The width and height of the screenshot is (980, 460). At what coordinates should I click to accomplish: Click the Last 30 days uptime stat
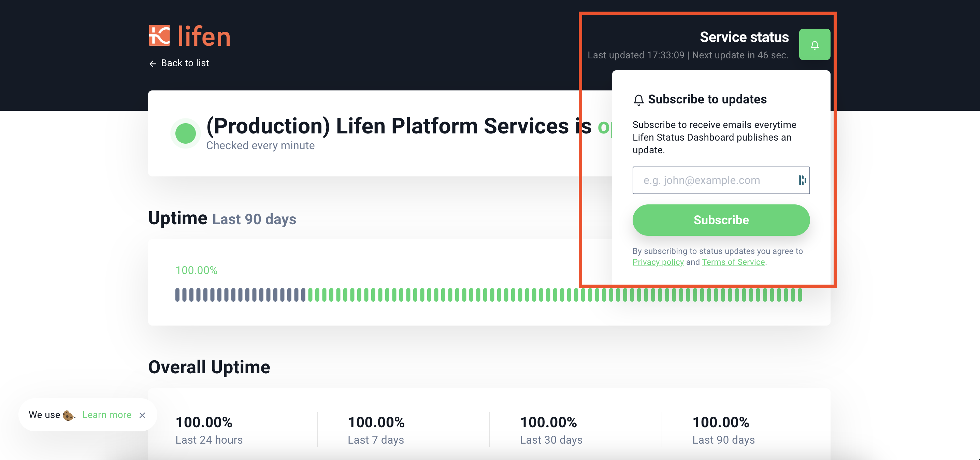tap(550, 430)
